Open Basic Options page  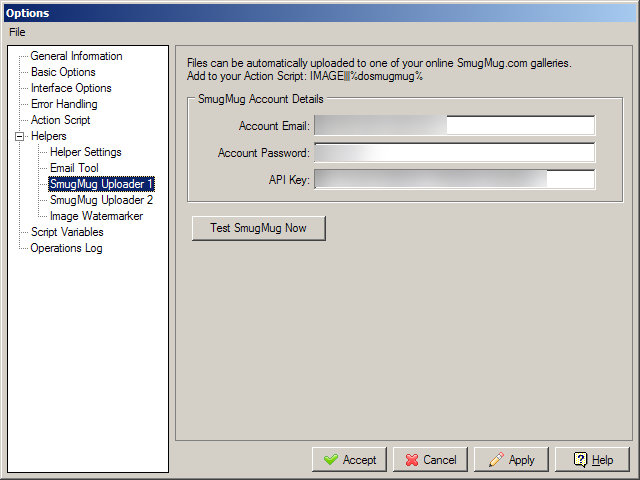coord(63,72)
